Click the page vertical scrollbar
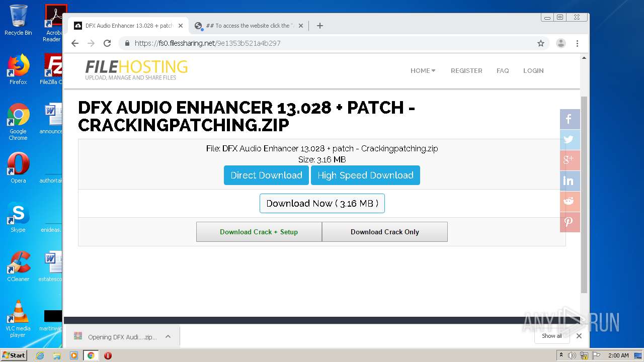Viewport: 644px width, 362px height. coord(584,195)
